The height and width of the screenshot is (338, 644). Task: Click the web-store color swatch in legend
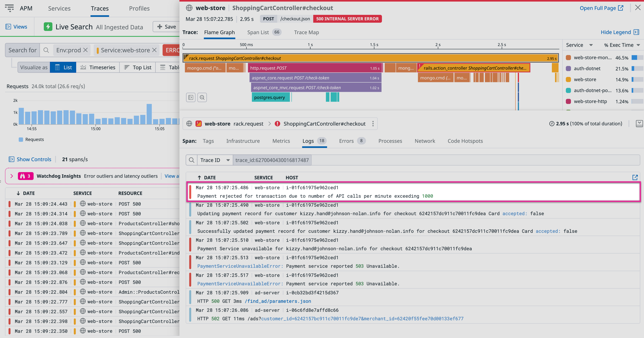[569, 79]
